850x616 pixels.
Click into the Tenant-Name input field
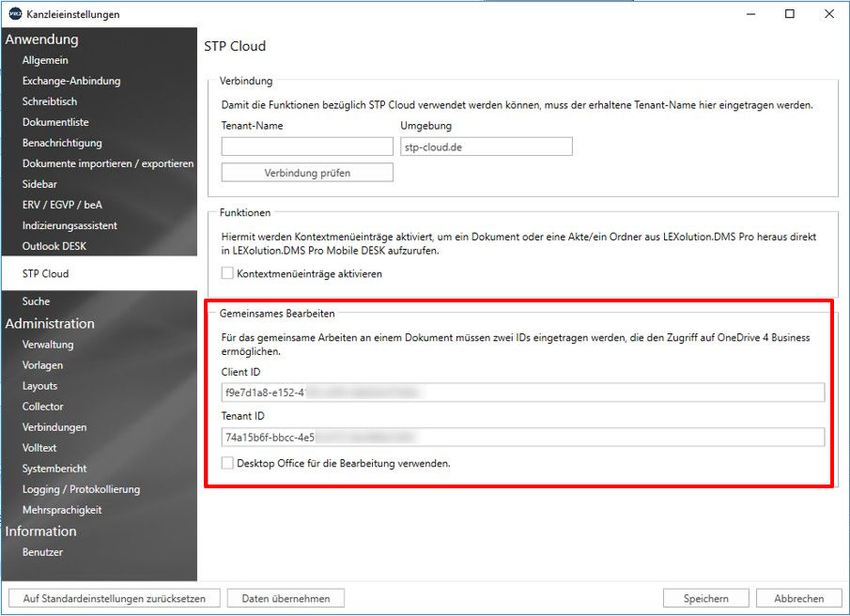tap(307, 146)
